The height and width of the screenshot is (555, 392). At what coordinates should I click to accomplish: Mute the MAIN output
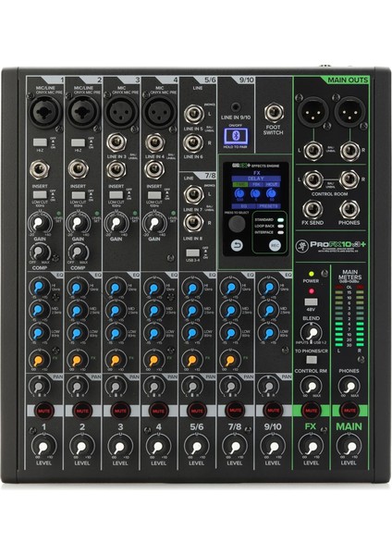(349, 411)
